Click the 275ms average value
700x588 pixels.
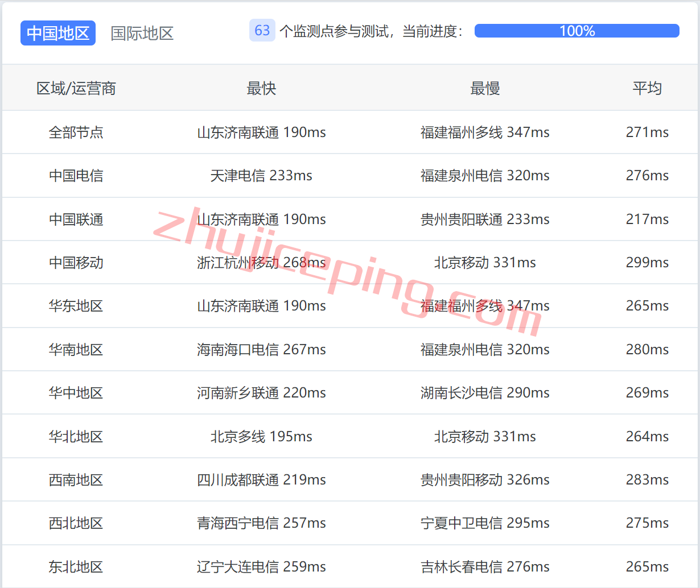click(x=647, y=523)
